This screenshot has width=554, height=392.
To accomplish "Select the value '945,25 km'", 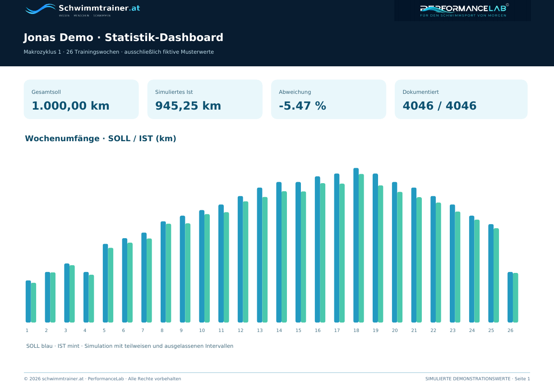I will click(188, 106).
